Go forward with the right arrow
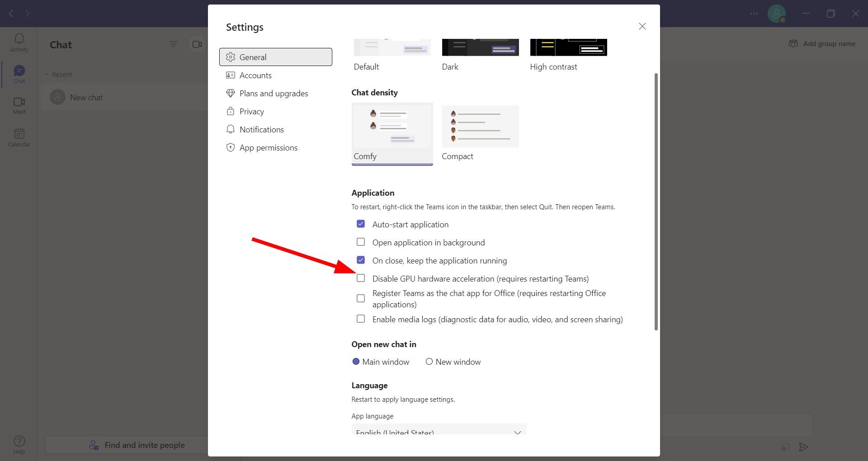The height and width of the screenshot is (461, 868). 28,14
